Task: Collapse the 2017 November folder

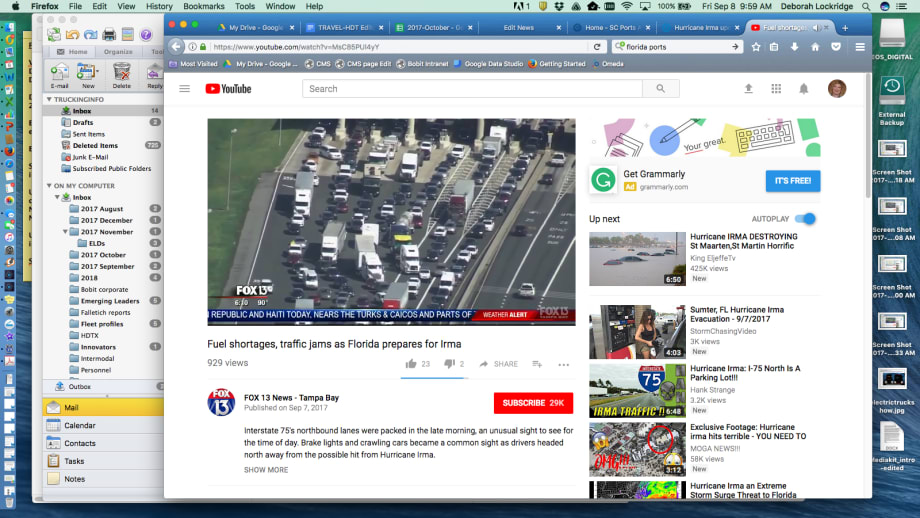Action: (65, 232)
